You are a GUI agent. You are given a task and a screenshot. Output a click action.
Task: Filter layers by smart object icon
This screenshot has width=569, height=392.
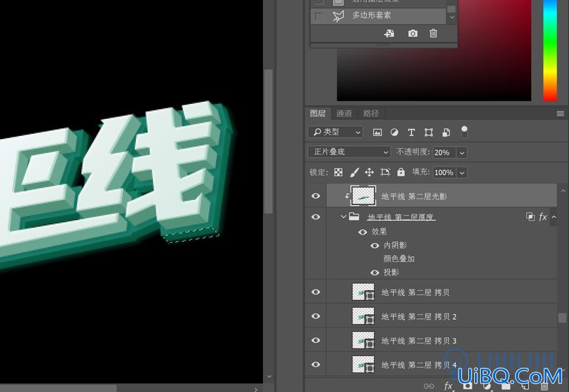point(446,133)
